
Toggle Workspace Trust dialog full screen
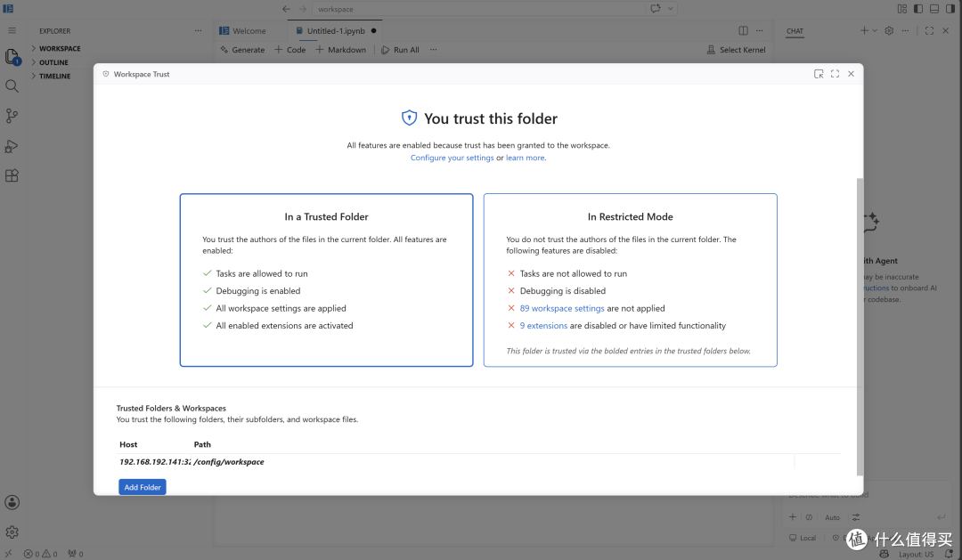point(835,74)
